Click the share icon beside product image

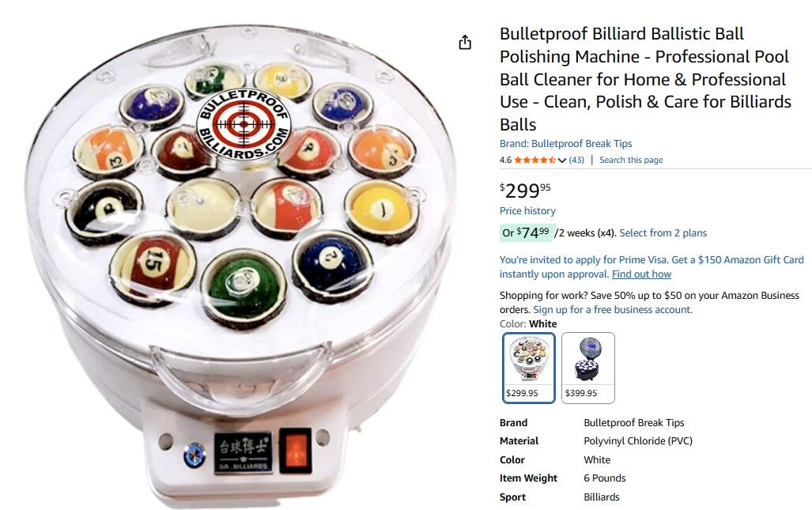[x=465, y=42]
